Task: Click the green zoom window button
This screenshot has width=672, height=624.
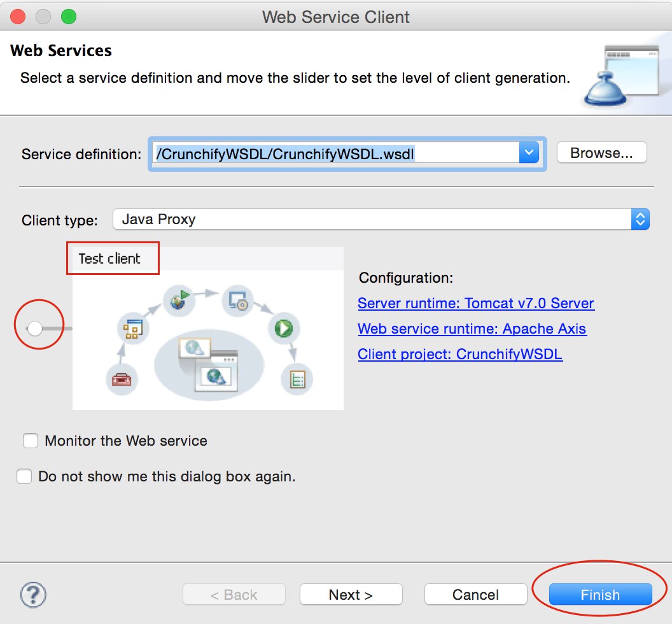Action: point(69,17)
